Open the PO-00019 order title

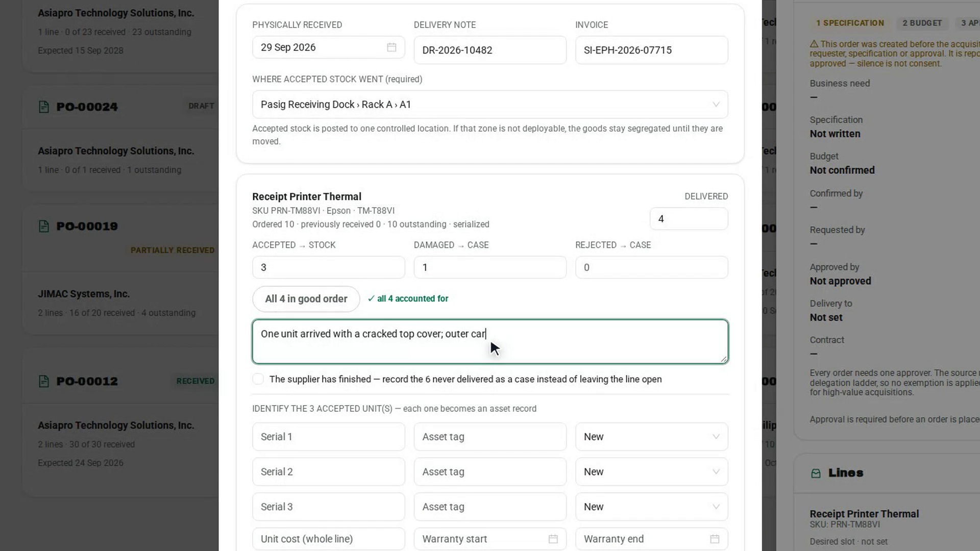(x=87, y=226)
